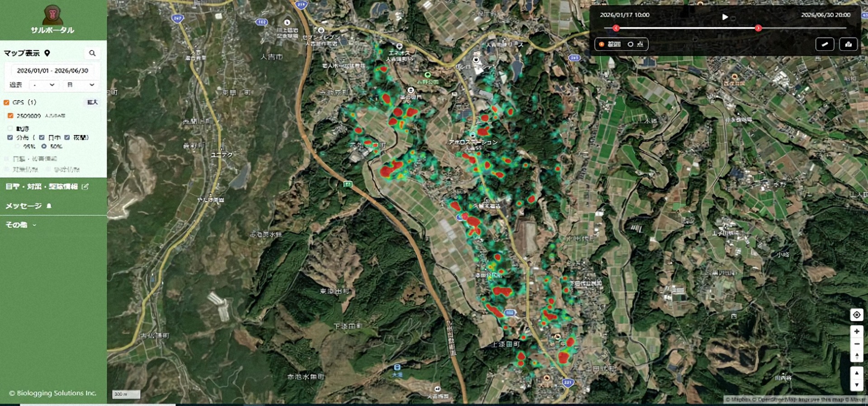Image resolution: width=868 pixels, height=406 pixels.
Task: Zoom in the map with plus button
Action: pos(857,331)
